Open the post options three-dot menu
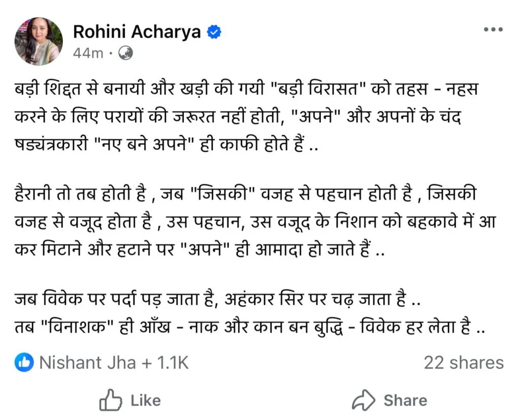520x420 pixels. [493, 29]
